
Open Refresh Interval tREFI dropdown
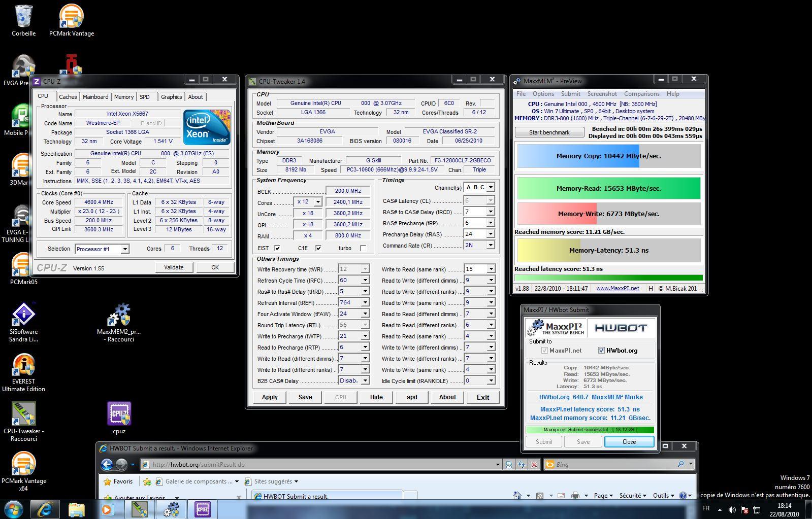coord(365,302)
